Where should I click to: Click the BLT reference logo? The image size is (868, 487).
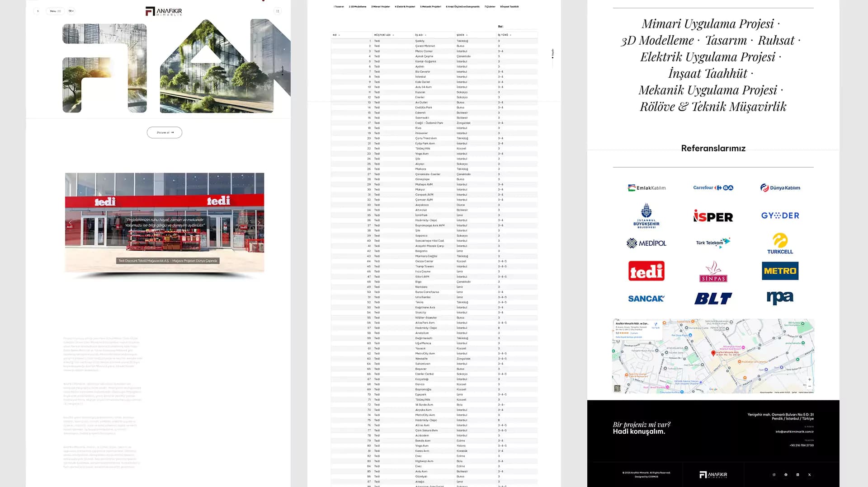[x=713, y=299]
